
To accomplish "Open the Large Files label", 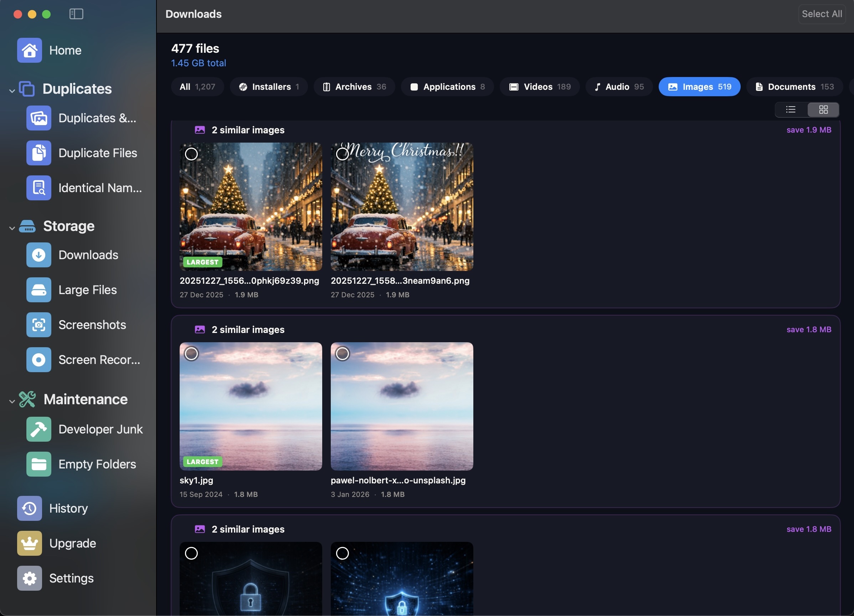I will [88, 290].
